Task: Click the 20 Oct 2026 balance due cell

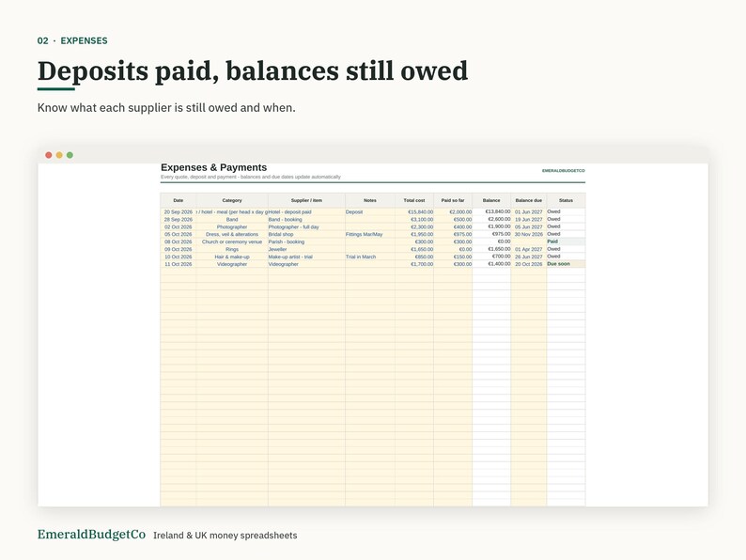Action: pyautogui.click(x=529, y=264)
